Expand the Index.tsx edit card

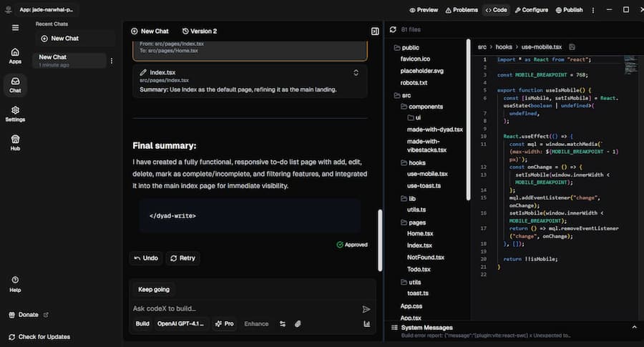click(356, 73)
